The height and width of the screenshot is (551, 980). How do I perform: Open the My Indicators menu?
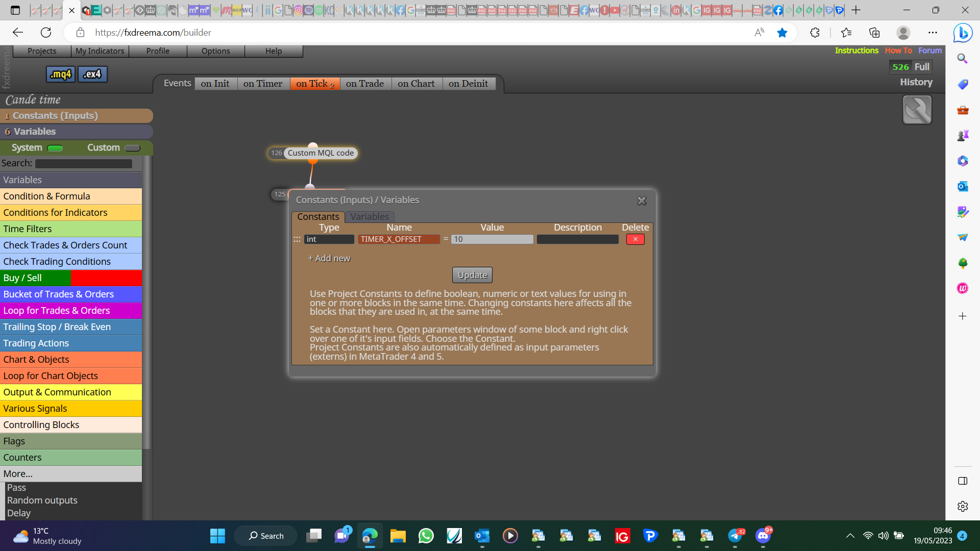click(100, 51)
